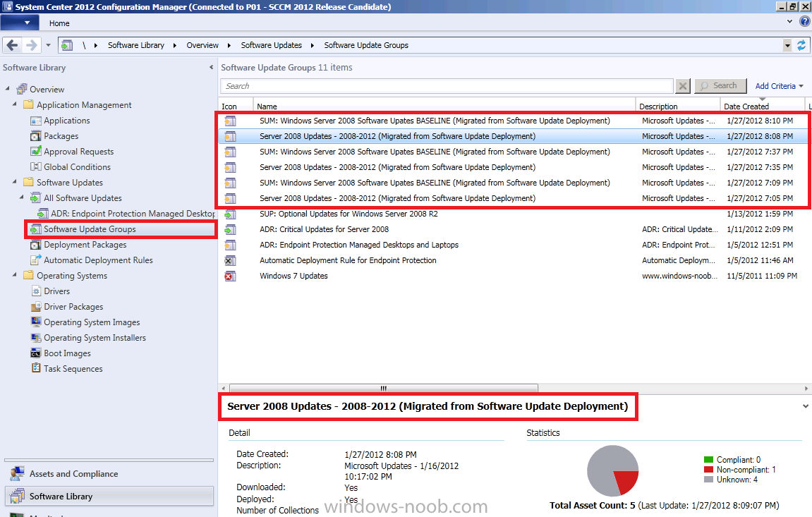Click Software Updates in the address breadcrumb
The height and width of the screenshot is (517, 812).
[x=272, y=46]
